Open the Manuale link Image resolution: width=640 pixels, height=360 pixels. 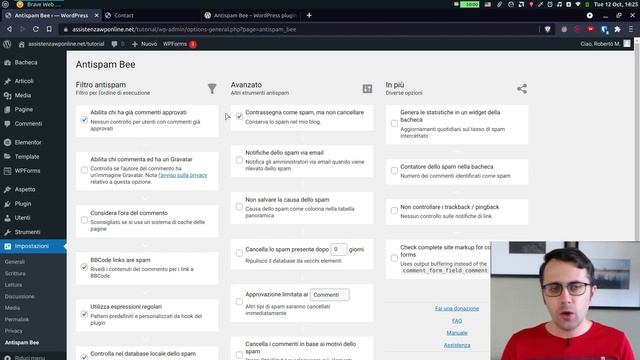(457, 333)
